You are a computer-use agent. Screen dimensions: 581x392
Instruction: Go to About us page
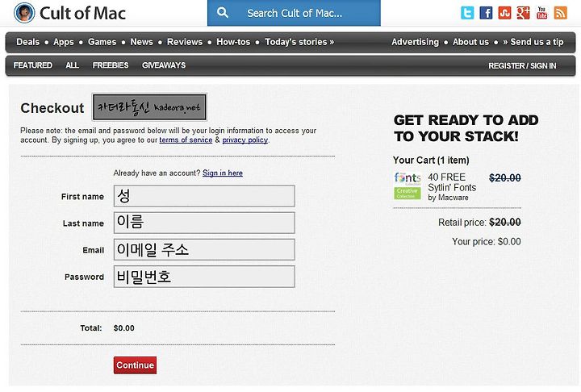pos(470,42)
